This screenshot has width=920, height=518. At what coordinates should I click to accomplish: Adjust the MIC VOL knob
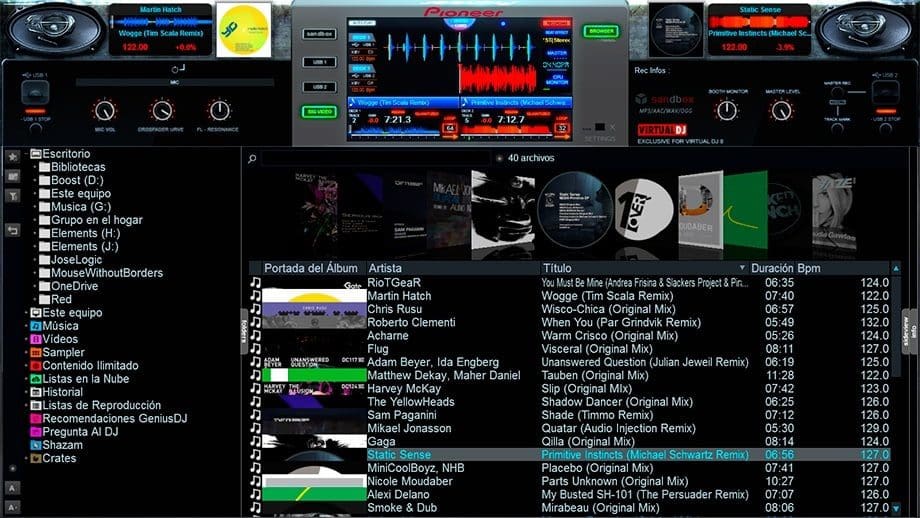(x=104, y=110)
